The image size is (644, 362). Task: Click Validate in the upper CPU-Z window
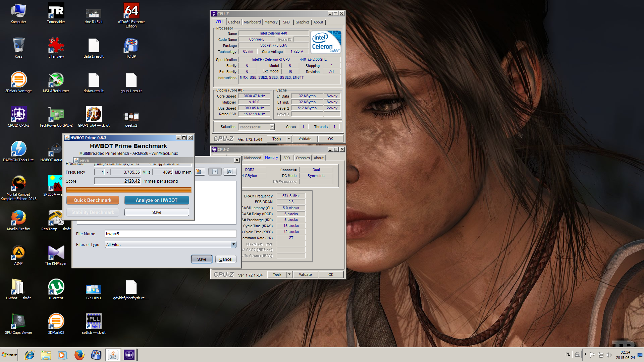click(x=305, y=139)
